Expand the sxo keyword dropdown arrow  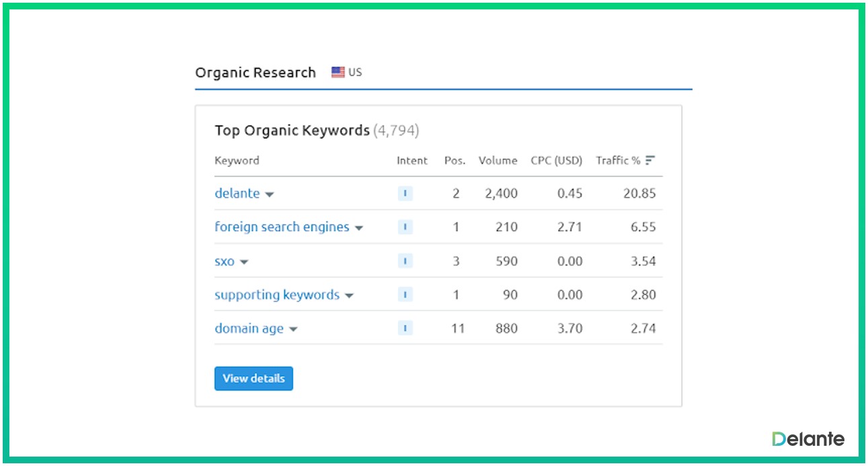pos(244,262)
